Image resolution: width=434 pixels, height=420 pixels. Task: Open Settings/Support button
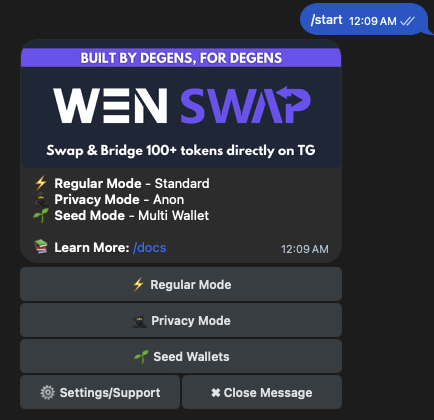100,392
